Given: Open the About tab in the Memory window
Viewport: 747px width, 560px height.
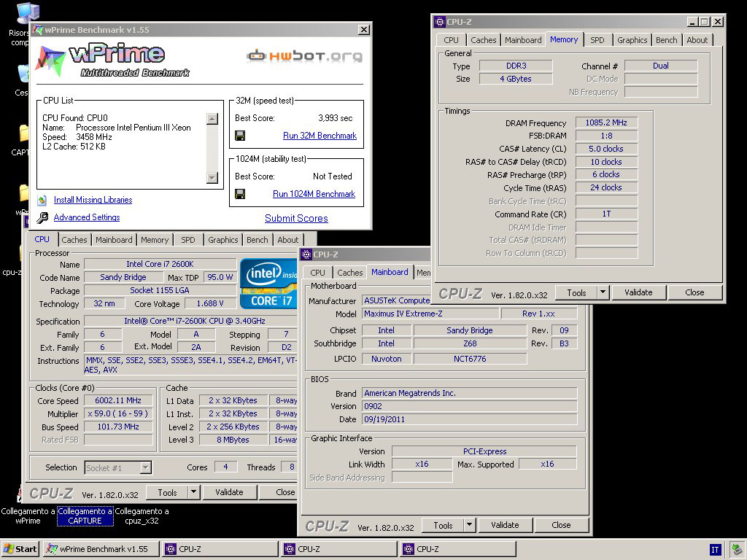Looking at the screenshot, I should [x=697, y=40].
